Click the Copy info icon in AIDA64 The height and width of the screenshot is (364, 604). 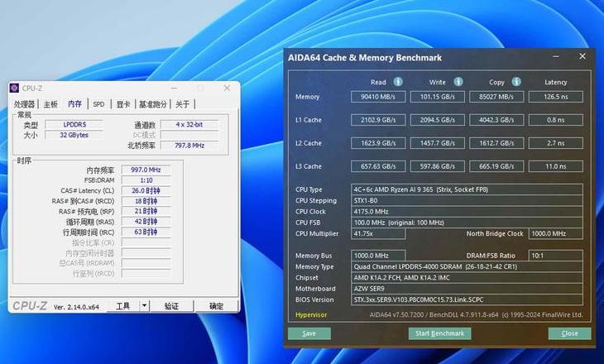(x=516, y=82)
